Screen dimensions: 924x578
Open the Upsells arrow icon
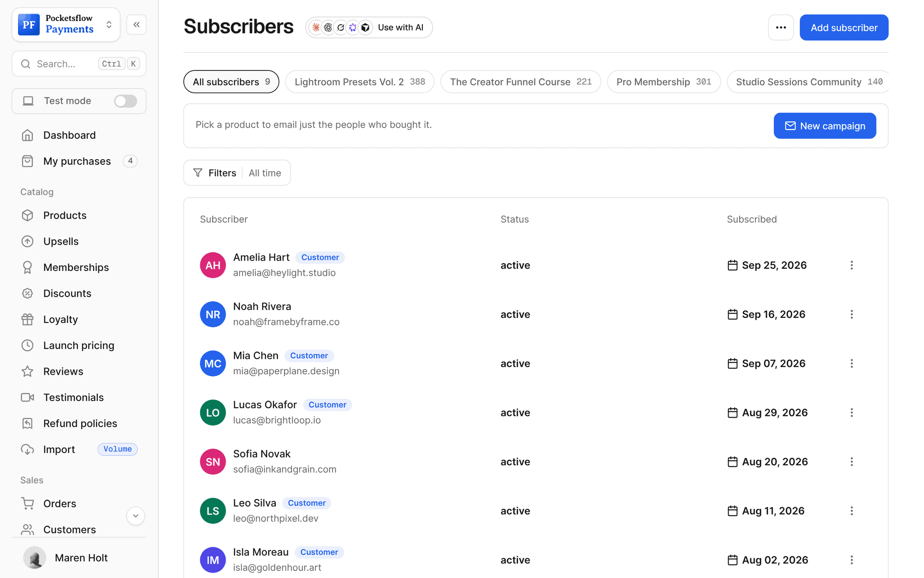pos(28,241)
